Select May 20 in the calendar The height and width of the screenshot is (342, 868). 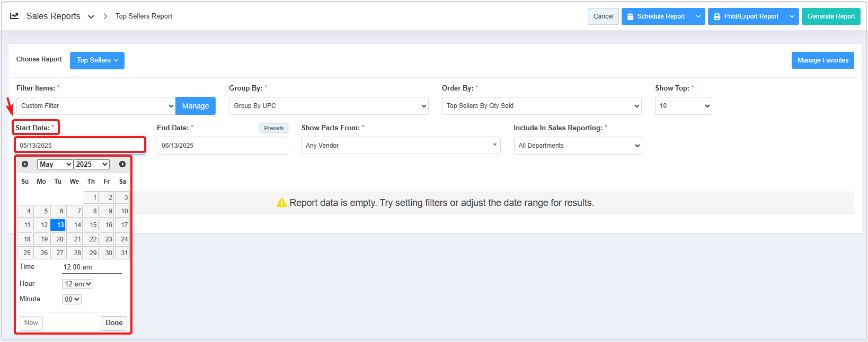58,239
